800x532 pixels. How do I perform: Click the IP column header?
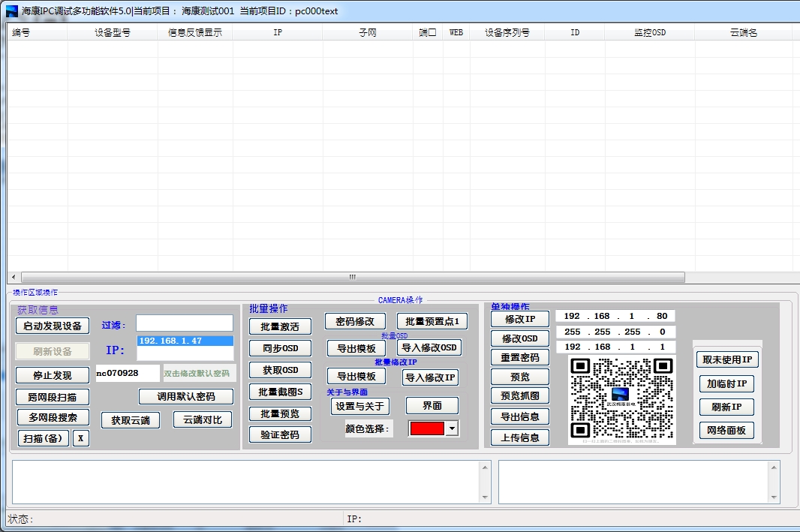278,33
